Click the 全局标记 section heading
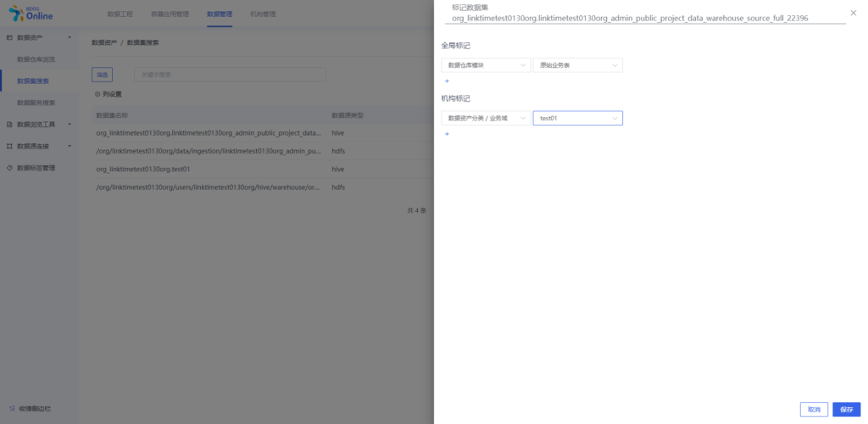Viewport: 868px width, 424px height. pyautogui.click(x=455, y=46)
